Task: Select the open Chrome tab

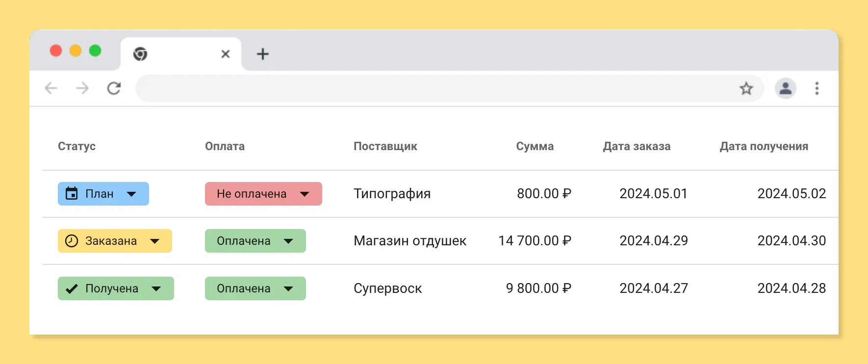Action: point(181,54)
